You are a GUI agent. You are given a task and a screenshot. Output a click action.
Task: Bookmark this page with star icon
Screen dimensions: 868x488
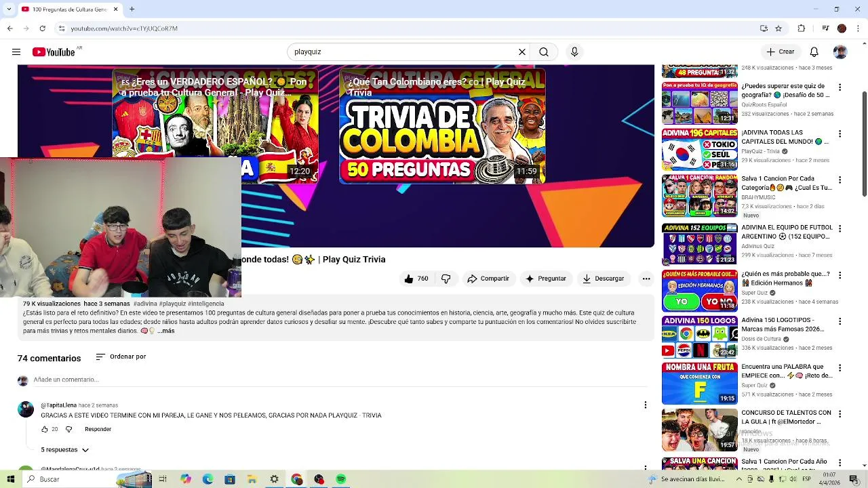click(778, 28)
